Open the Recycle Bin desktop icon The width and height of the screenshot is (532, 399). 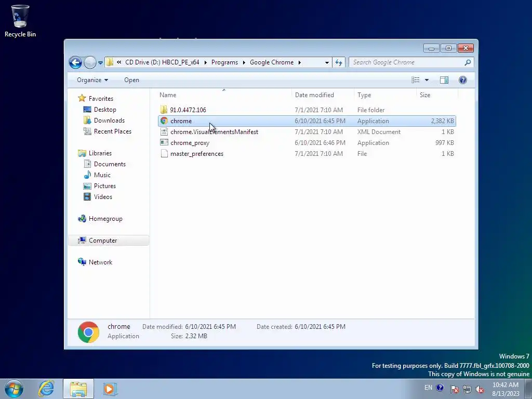20,21
